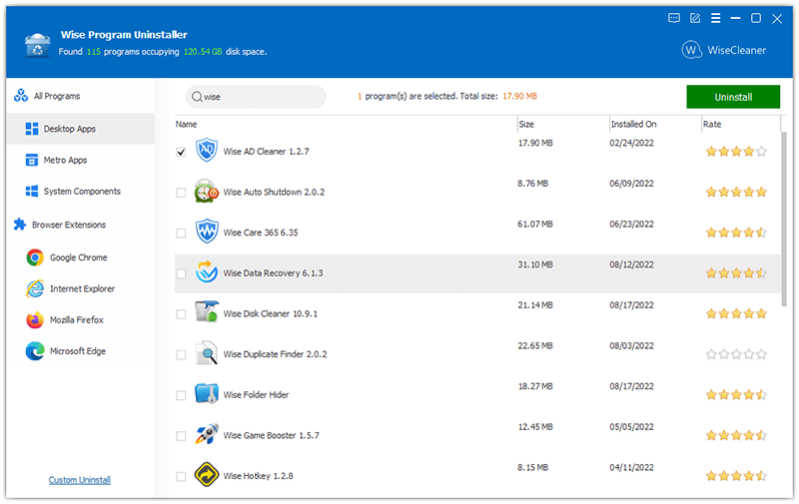
Task: Open the feedback chat icon in title bar
Action: point(674,18)
